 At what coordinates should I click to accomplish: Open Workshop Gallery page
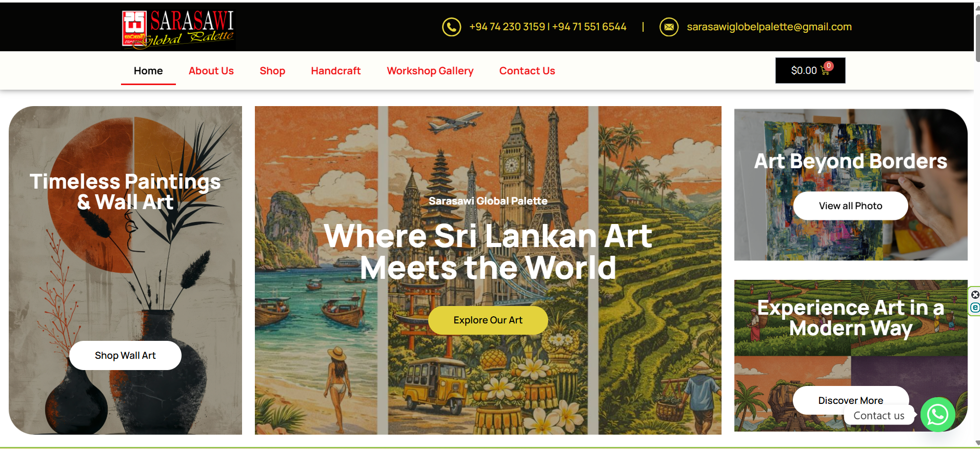pos(430,71)
